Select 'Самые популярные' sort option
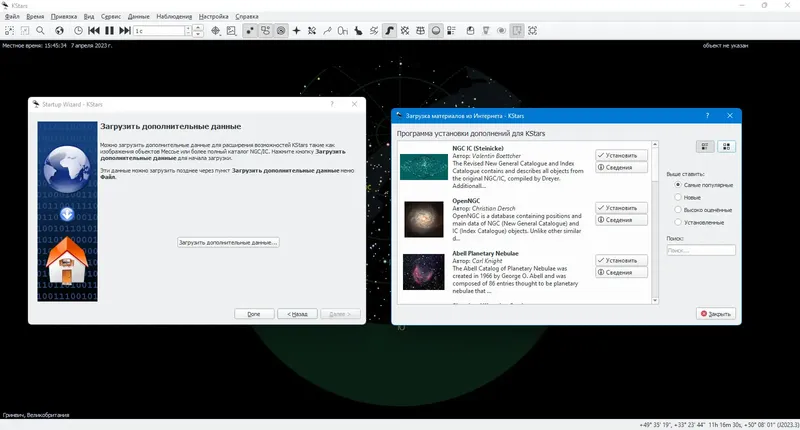Viewport: 800px width, 430px height. (x=704, y=185)
